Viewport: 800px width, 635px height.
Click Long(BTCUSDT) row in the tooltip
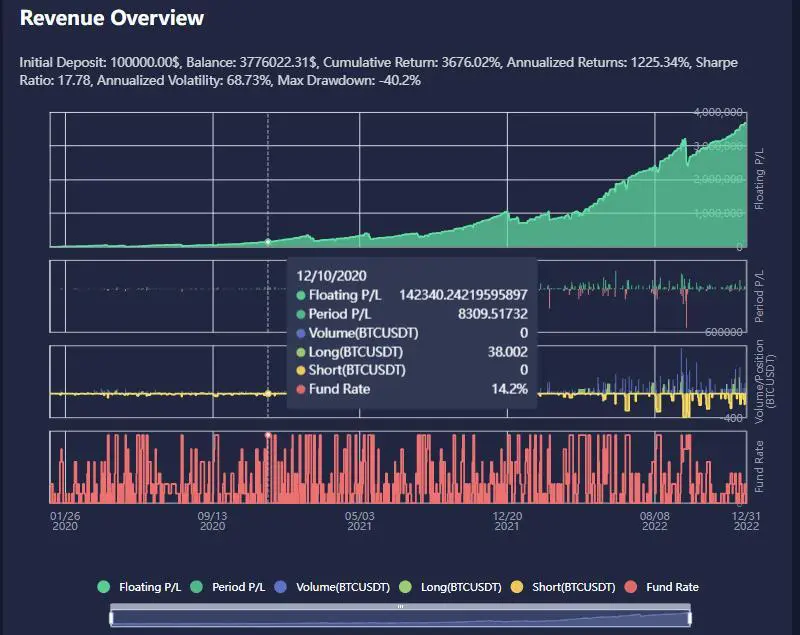click(412, 351)
